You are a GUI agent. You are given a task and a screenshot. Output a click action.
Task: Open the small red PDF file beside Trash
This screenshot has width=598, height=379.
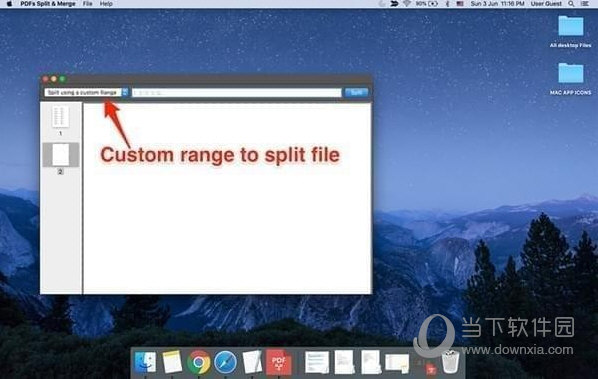click(x=431, y=369)
